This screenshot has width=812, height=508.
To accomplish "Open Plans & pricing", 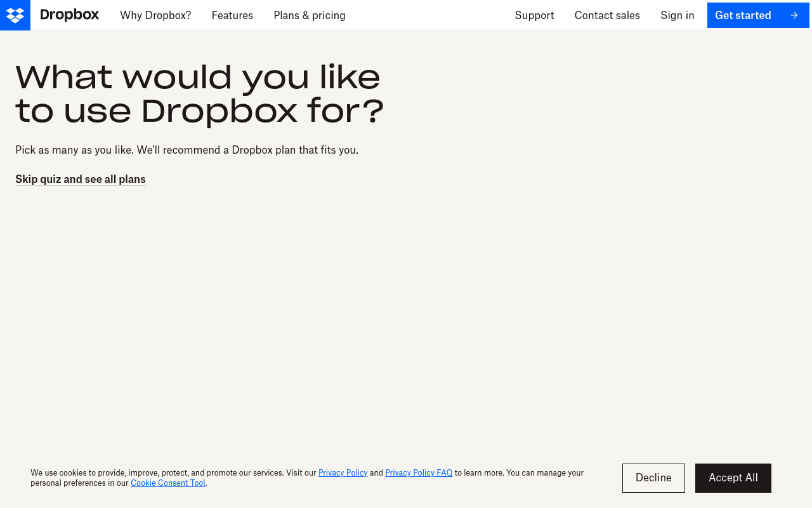I will [x=310, y=15].
